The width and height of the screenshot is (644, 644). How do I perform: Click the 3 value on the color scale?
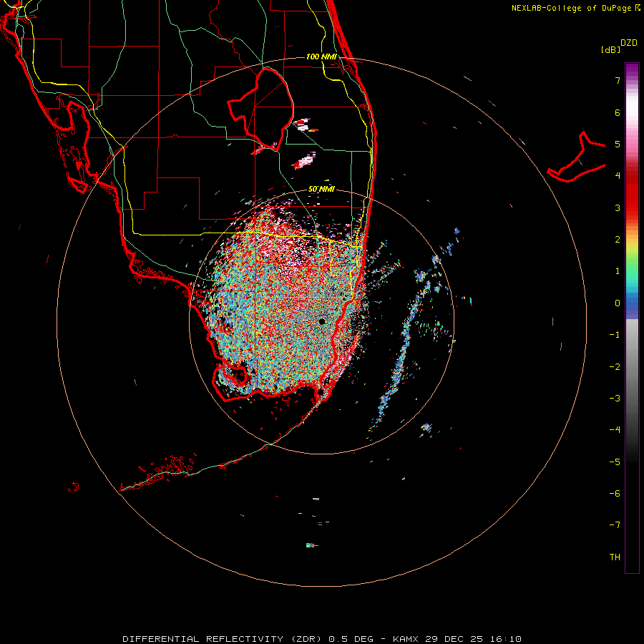pyautogui.click(x=618, y=208)
